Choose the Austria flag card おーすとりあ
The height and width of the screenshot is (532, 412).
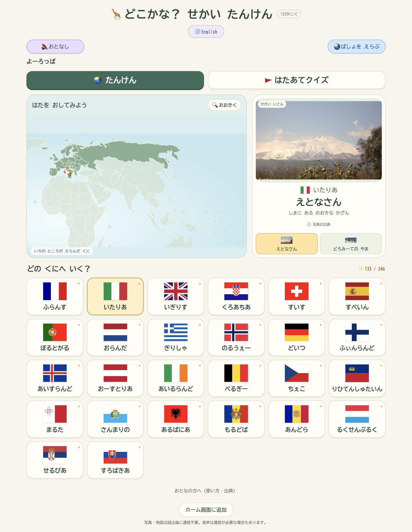point(115,378)
